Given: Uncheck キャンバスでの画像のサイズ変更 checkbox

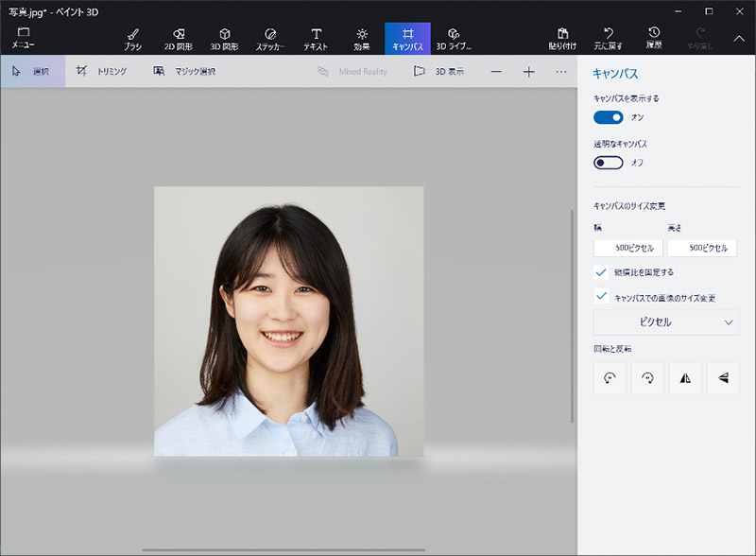Looking at the screenshot, I should tap(601, 297).
